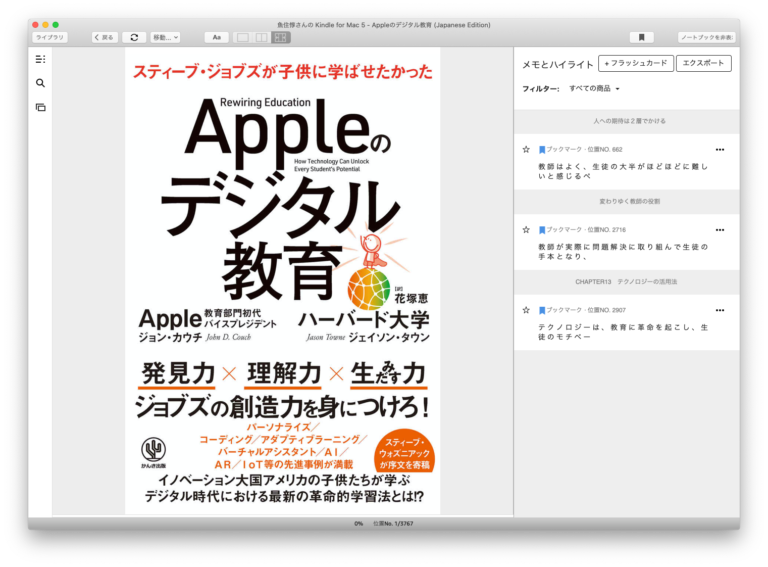Click section header 変わりゆく教師の役割
The width and height of the screenshot is (768, 567).
click(x=629, y=201)
